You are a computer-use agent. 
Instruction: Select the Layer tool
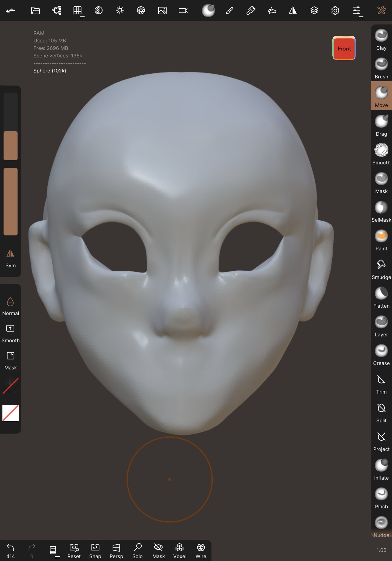pos(381,326)
